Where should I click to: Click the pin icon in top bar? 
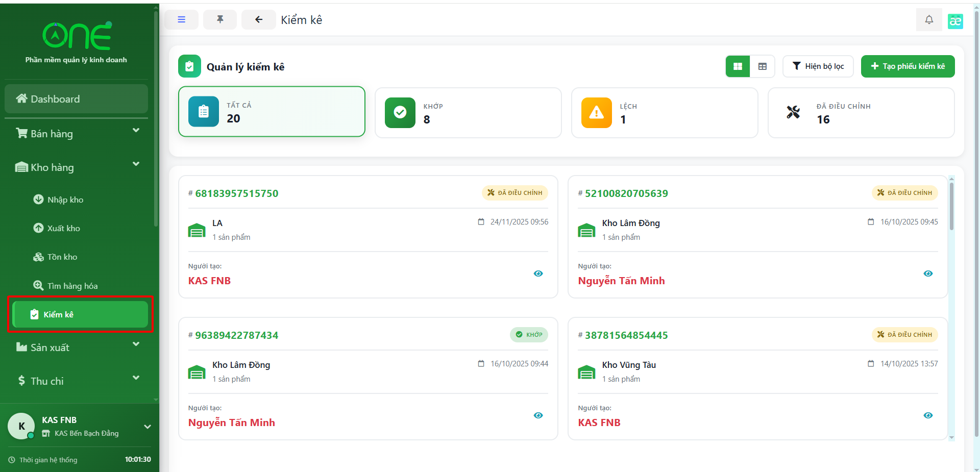coord(220,20)
